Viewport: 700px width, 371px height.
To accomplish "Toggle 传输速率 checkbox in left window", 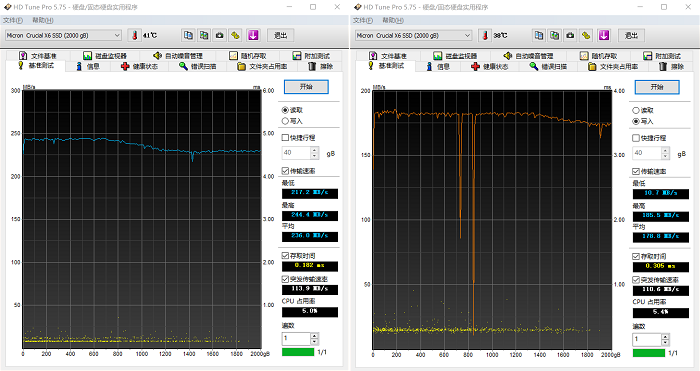I will tap(285, 171).
